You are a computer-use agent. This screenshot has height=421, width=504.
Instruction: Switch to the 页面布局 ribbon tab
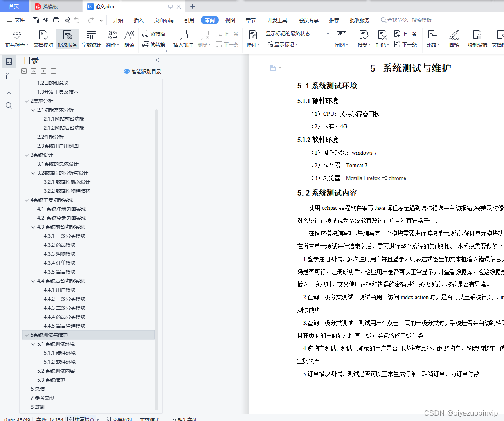pyautogui.click(x=164, y=20)
